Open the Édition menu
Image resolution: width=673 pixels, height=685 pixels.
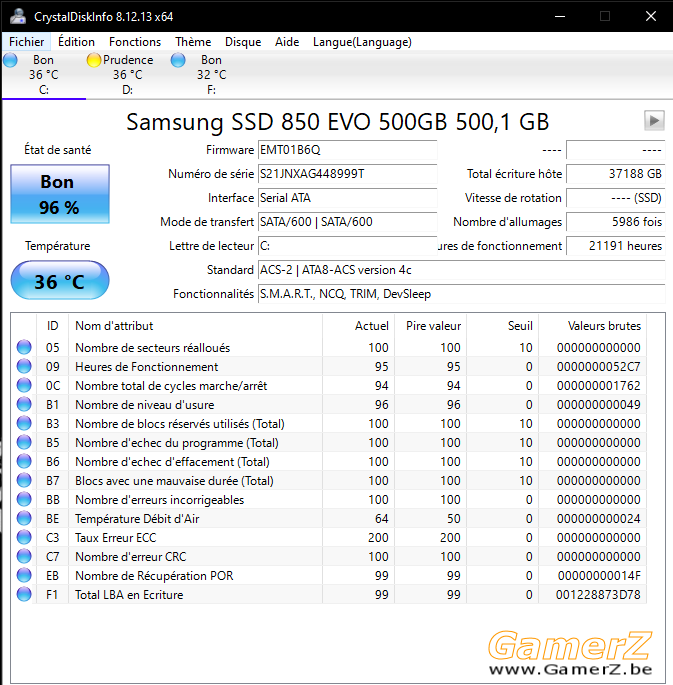pyautogui.click(x=76, y=42)
